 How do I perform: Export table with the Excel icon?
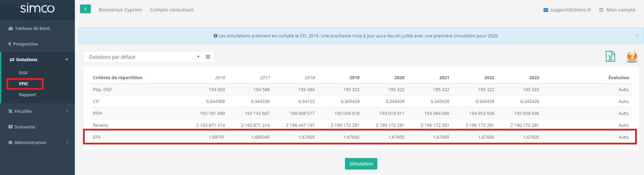(x=610, y=56)
